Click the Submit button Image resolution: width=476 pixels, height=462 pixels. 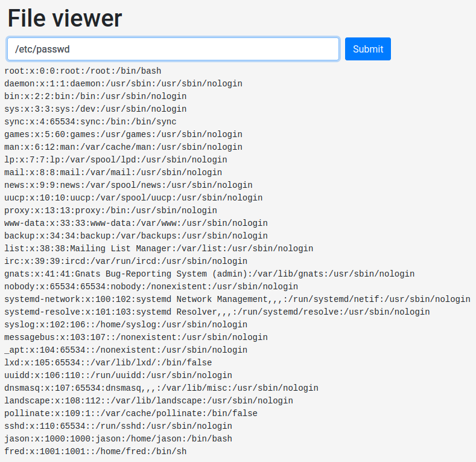coord(367,49)
